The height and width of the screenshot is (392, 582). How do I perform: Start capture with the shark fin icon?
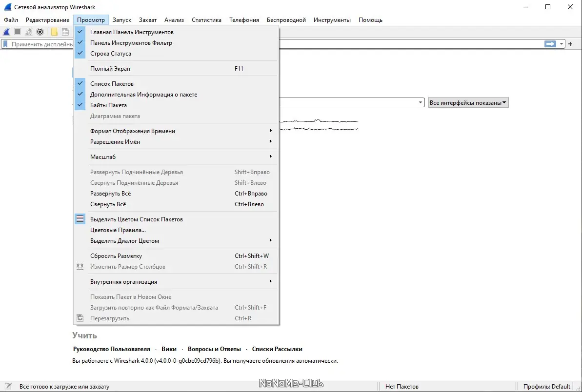click(x=7, y=32)
